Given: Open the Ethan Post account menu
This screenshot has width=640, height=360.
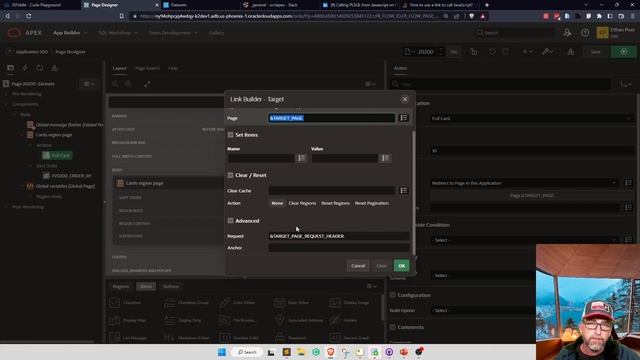Looking at the screenshot, I should [616, 33].
